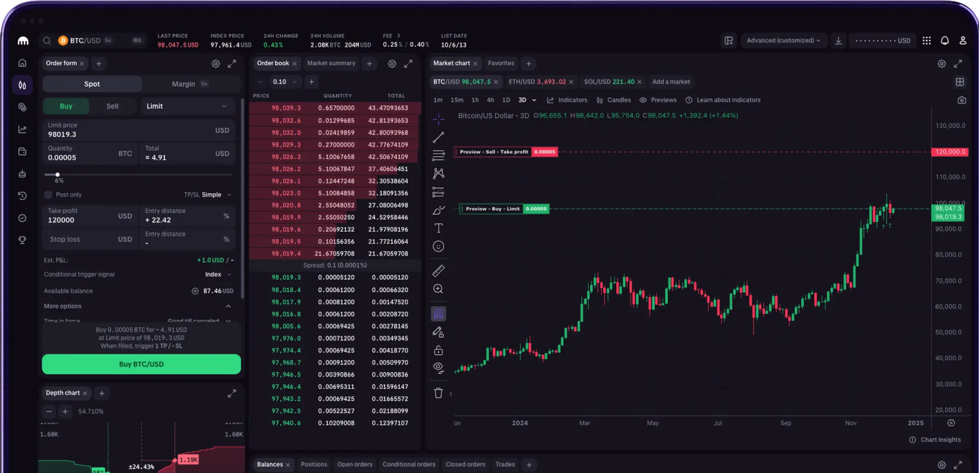The height and width of the screenshot is (473, 980).
Task: Select the trend line drawing tool
Action: pyautogui.click(x=438, y=138)
